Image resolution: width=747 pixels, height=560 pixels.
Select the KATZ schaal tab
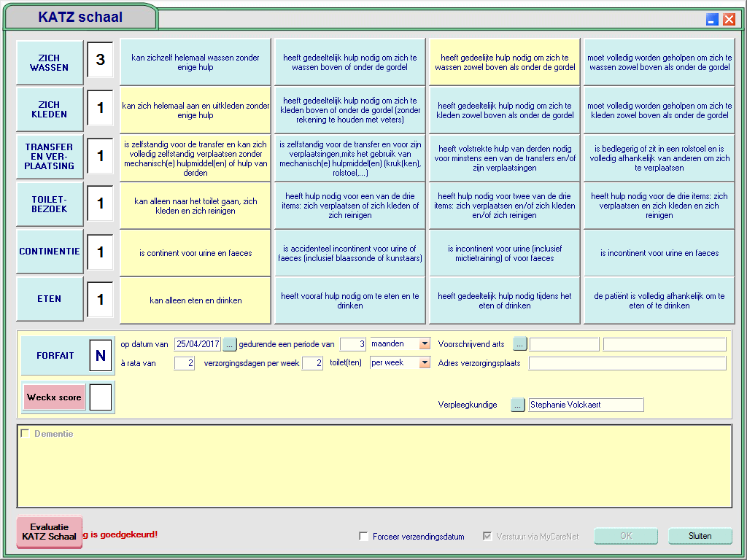(x=80, y=17)
